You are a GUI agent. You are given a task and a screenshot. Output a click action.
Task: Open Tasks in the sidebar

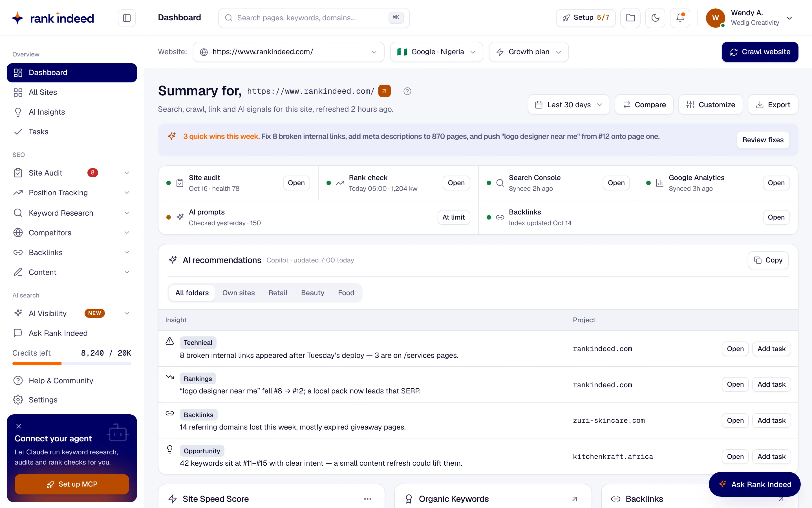click(72, 132)
